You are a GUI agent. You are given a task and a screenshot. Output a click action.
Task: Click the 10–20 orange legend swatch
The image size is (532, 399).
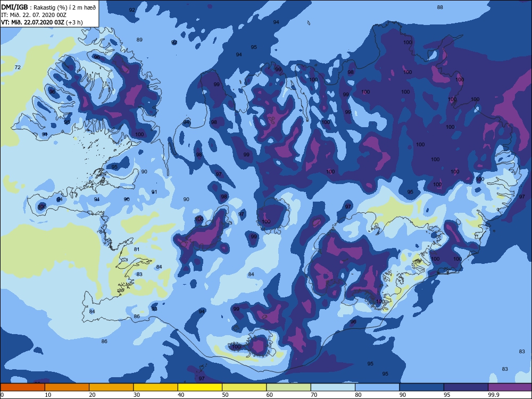click(x=67, y=387)
